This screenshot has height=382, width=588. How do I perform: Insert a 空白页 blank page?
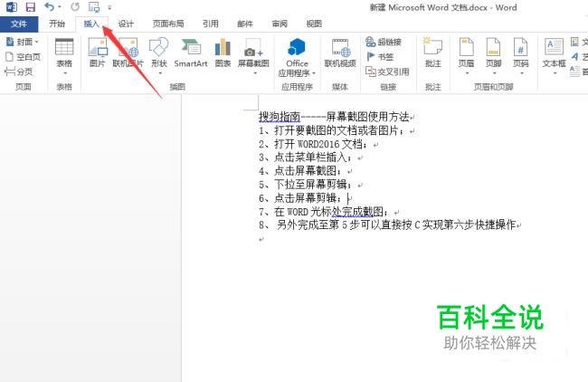24,57
